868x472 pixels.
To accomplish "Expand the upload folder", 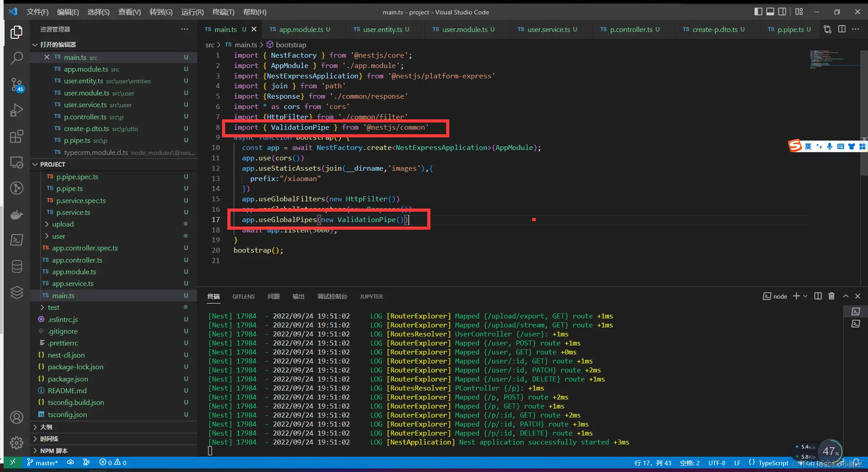I will pyautogui.click(x=63, y=224).
